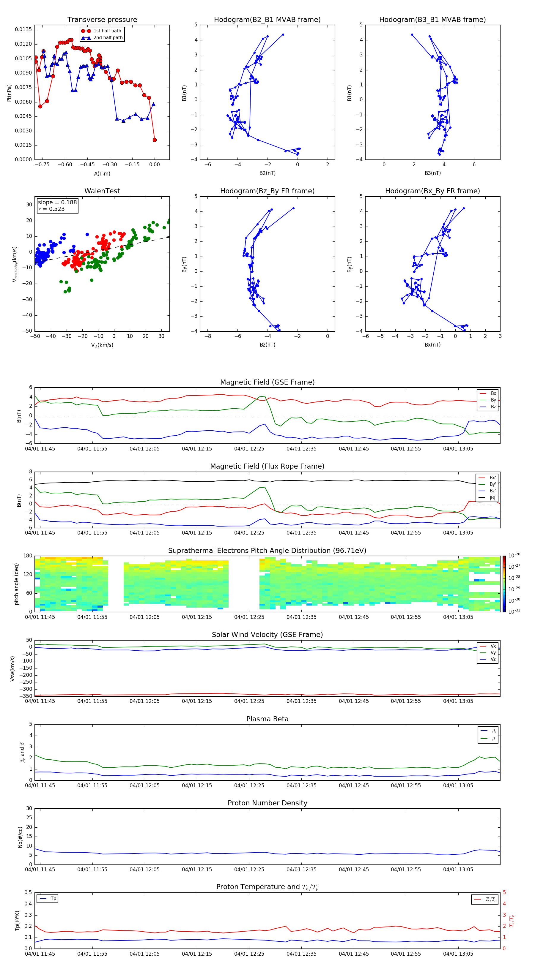
Task: Click the "βp and β" y-axis label
Action: [x=22, y=752]
